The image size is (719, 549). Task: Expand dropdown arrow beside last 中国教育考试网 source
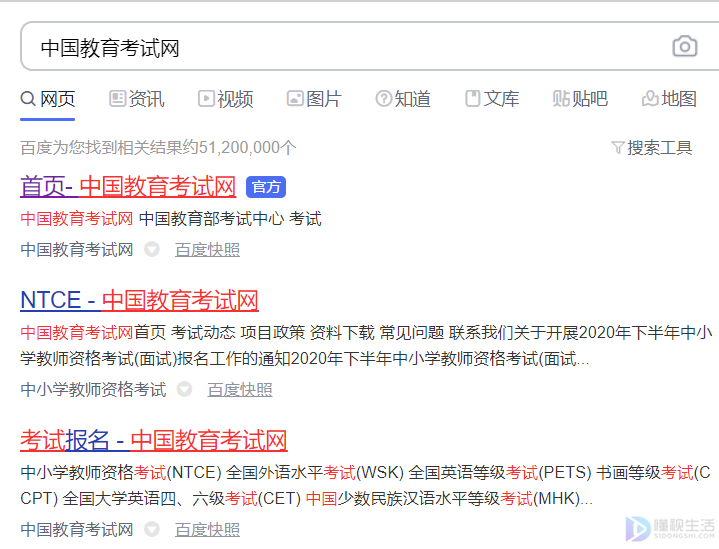click(152, 529)
